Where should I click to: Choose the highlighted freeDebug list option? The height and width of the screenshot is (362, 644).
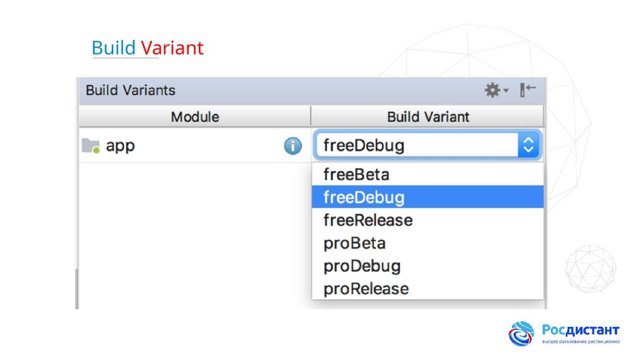(364, 197)
